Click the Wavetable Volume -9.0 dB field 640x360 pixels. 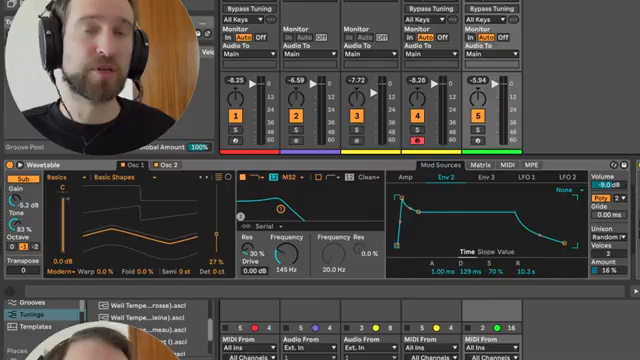(609, 185)
